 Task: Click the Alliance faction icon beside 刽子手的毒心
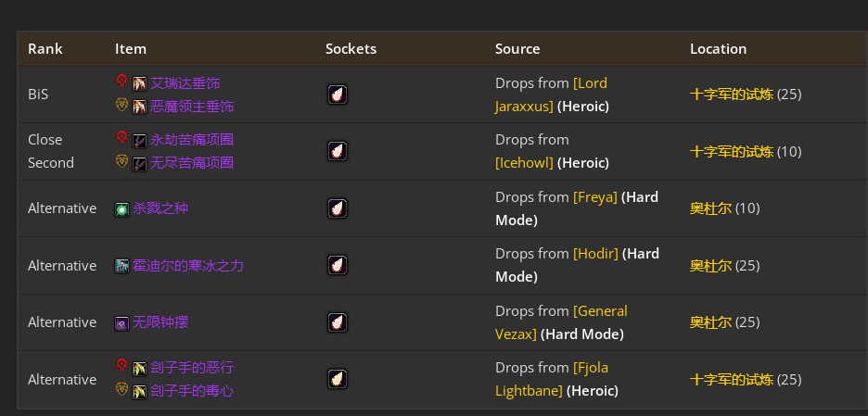(x=121, y=389)
